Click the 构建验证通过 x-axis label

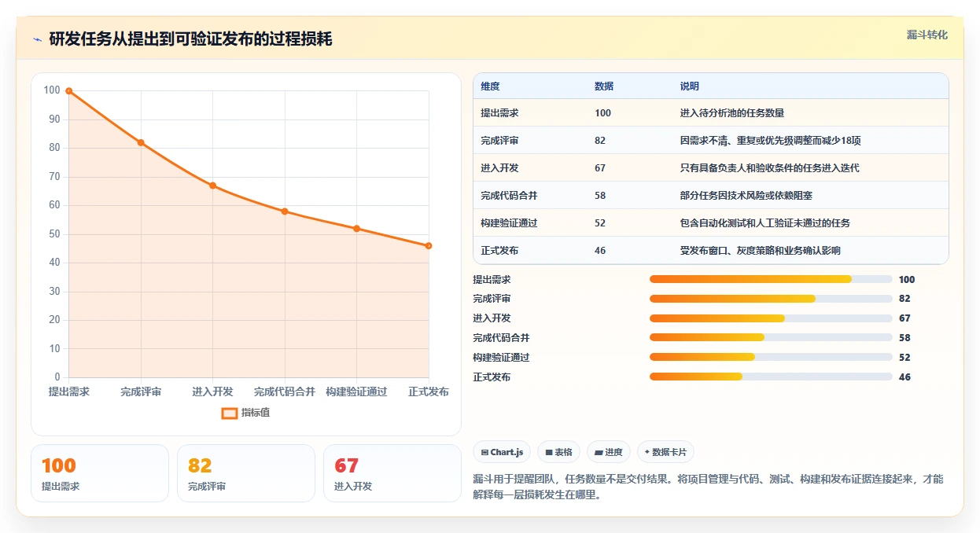point(356,391)
